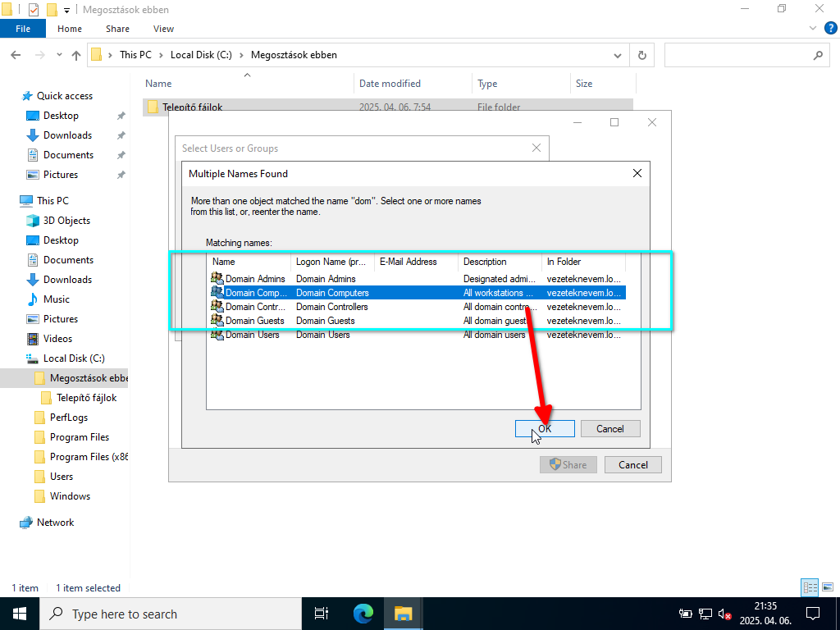This screenshot has width=840, height=630.
Task: Open Microsoft Edge from the taskbar
Action: click(x=363, y=613)
